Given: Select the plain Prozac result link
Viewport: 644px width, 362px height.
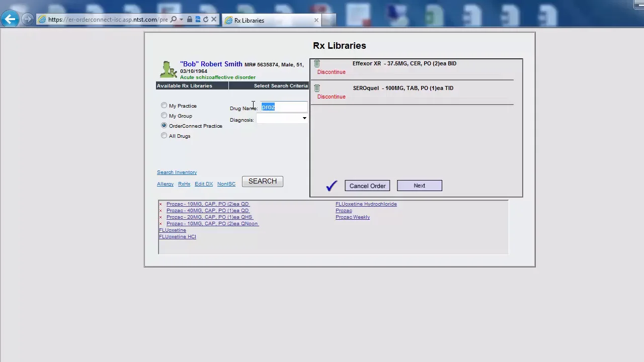Looking at the screenshot, I should (344, 211).
